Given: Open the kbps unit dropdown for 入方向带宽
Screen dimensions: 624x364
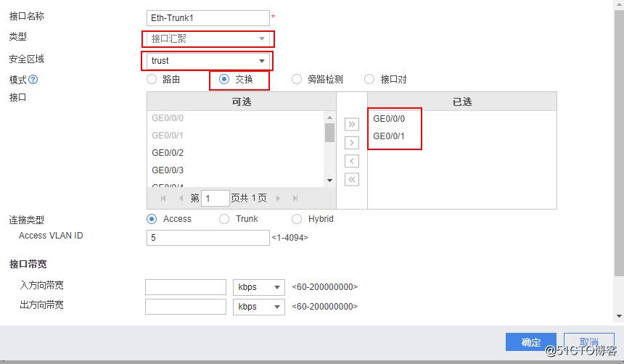Looking at the screenshot, I should (258, 287).
